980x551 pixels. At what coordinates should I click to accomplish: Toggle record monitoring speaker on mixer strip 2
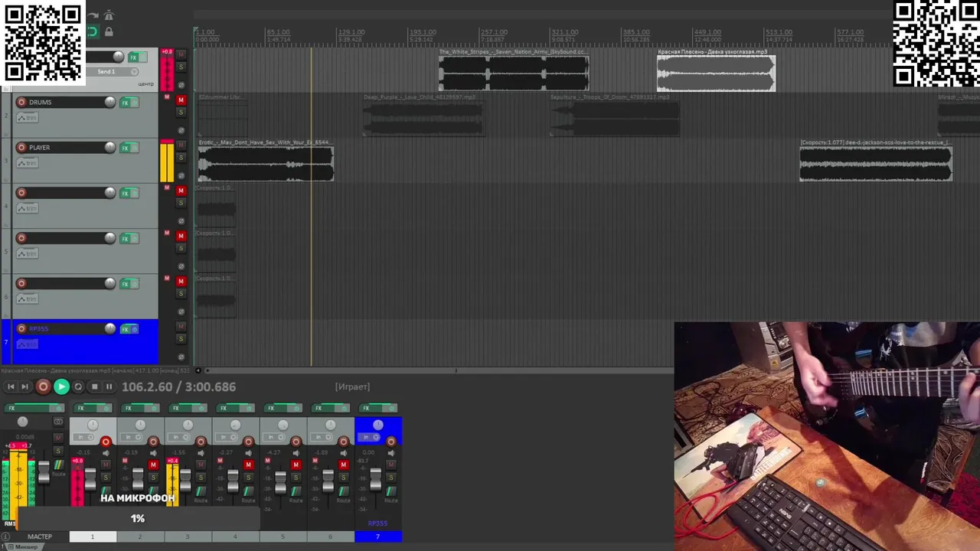153,453
